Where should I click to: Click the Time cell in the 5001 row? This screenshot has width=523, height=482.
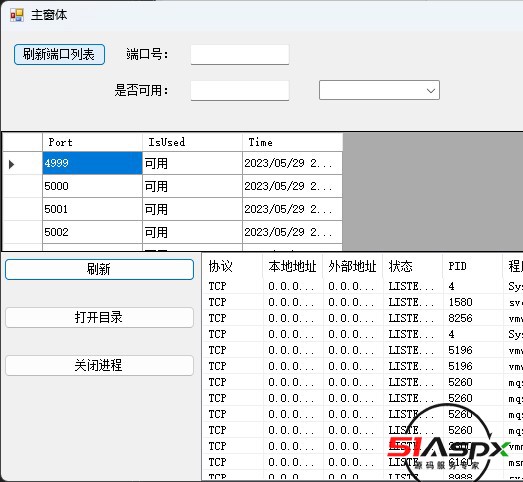pos(293,209)
